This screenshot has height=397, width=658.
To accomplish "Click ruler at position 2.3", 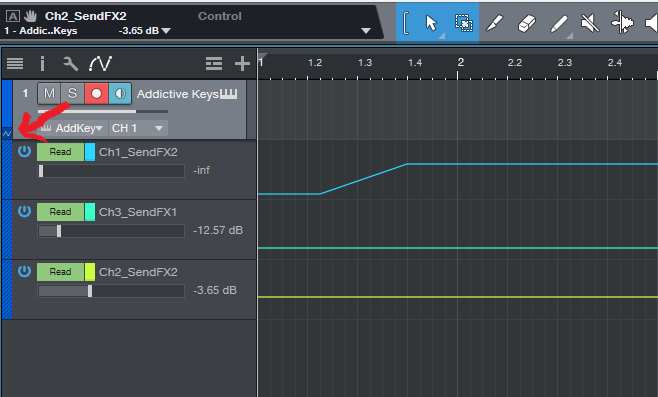I will [x=564, y=63].
